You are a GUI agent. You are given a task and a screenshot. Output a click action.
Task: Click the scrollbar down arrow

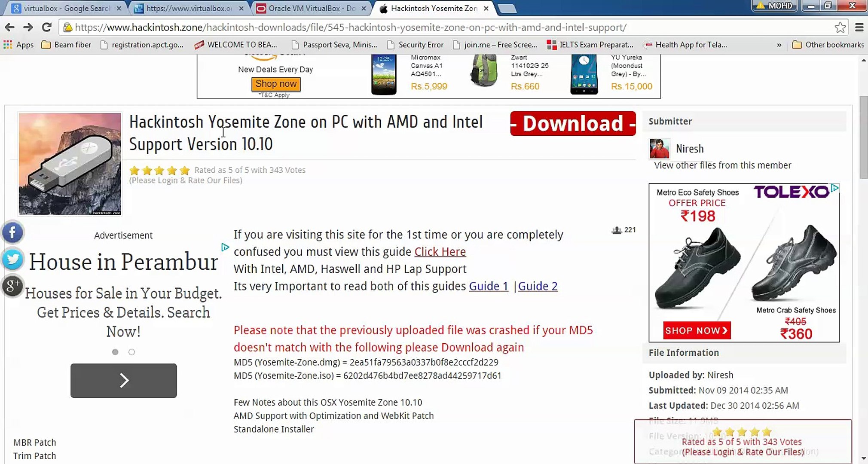863,459
